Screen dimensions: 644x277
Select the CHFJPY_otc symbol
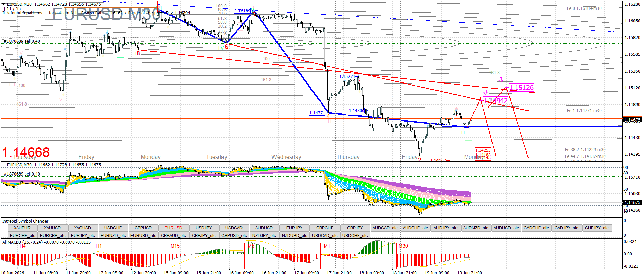(597, 228)
